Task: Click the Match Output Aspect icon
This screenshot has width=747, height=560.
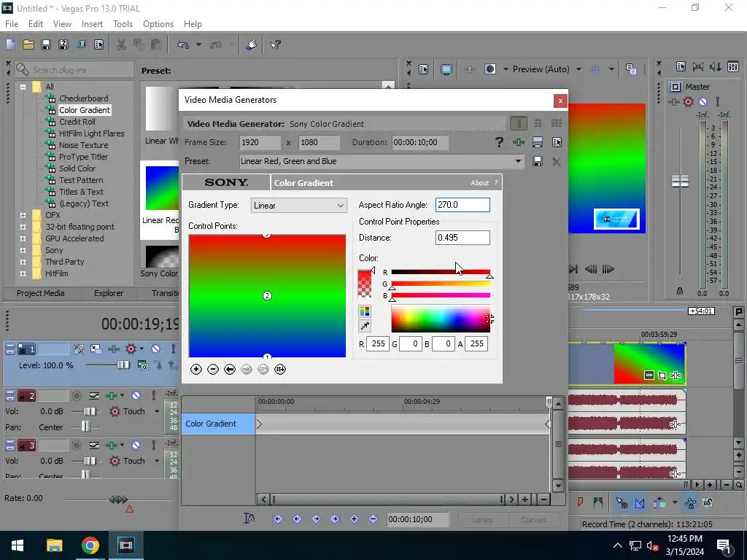Action: (538, 142)
